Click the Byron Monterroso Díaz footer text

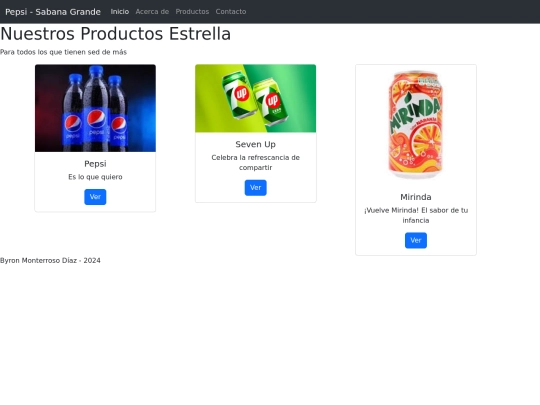[x=50, y=261]
